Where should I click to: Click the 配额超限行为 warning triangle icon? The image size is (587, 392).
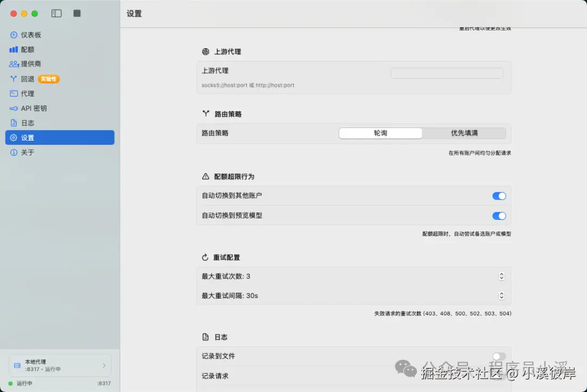[205, 176]
